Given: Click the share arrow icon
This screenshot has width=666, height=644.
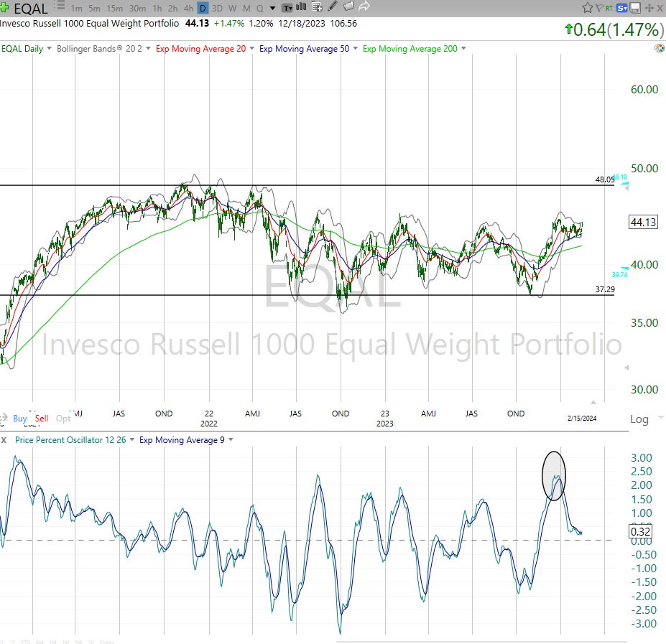Looking at the screenshot, I should 364,6.
